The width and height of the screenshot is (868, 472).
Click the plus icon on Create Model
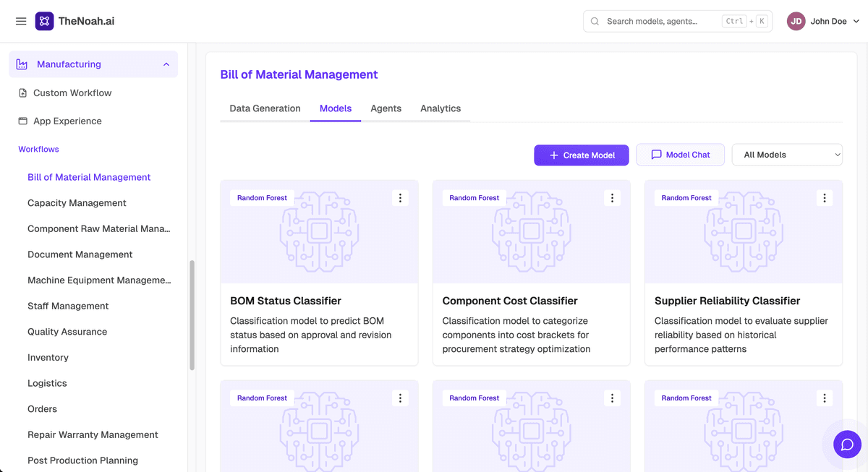554,155
